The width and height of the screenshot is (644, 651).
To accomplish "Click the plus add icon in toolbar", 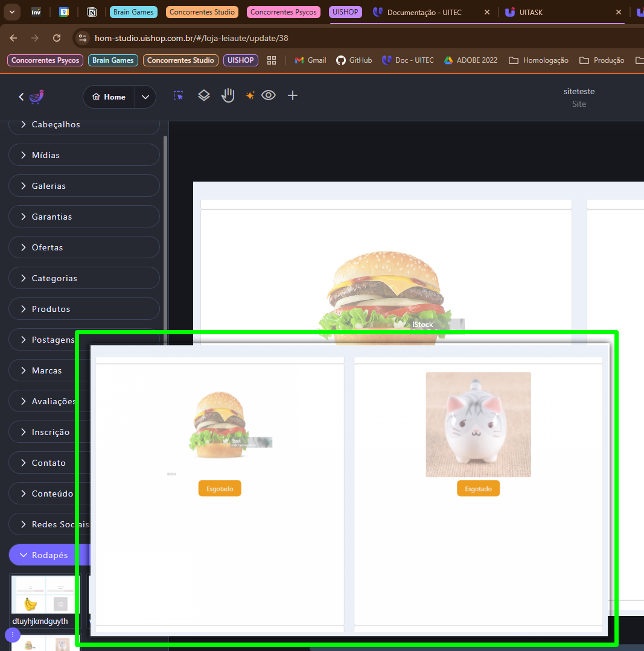I will 293,95.
